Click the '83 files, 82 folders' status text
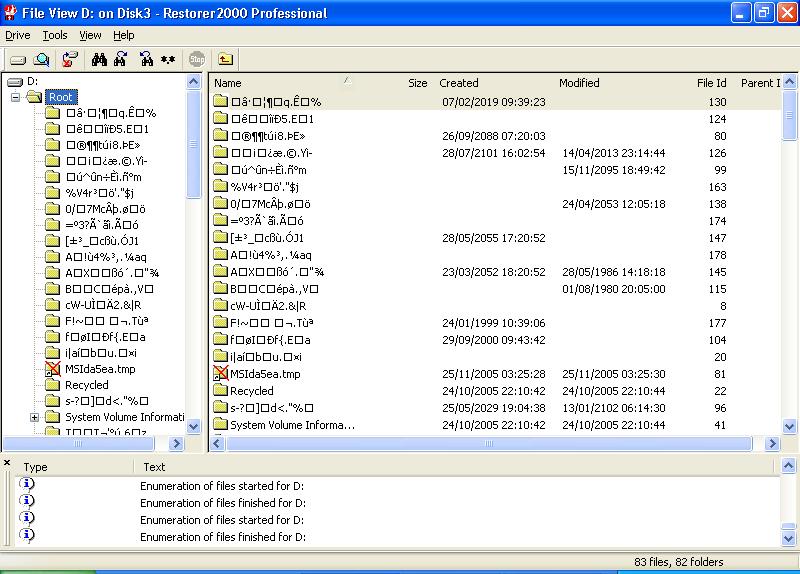 (x=679, y=562)
